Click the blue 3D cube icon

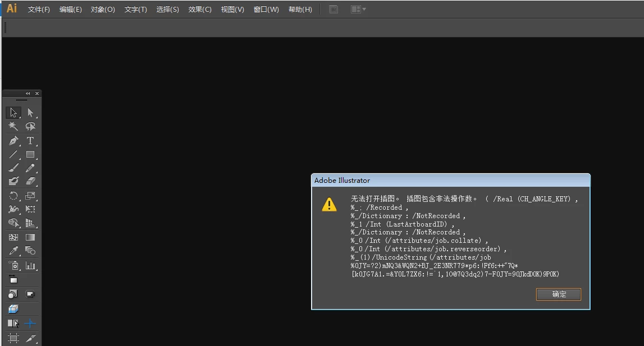coord(13,309)
